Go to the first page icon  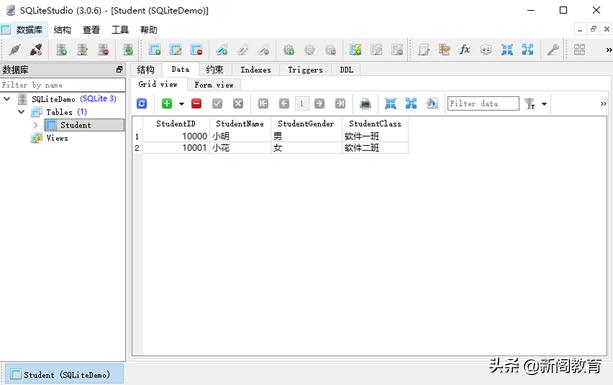pyautogui.click(x=263, y=104)
